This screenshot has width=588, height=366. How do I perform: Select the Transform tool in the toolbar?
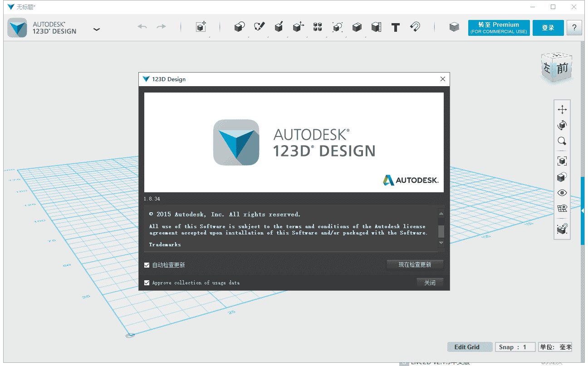coord(201,27)
